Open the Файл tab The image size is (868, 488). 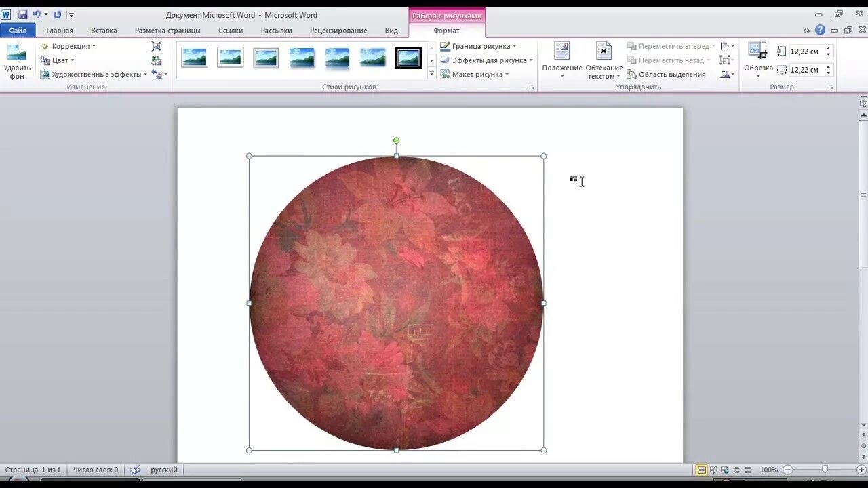18,30
